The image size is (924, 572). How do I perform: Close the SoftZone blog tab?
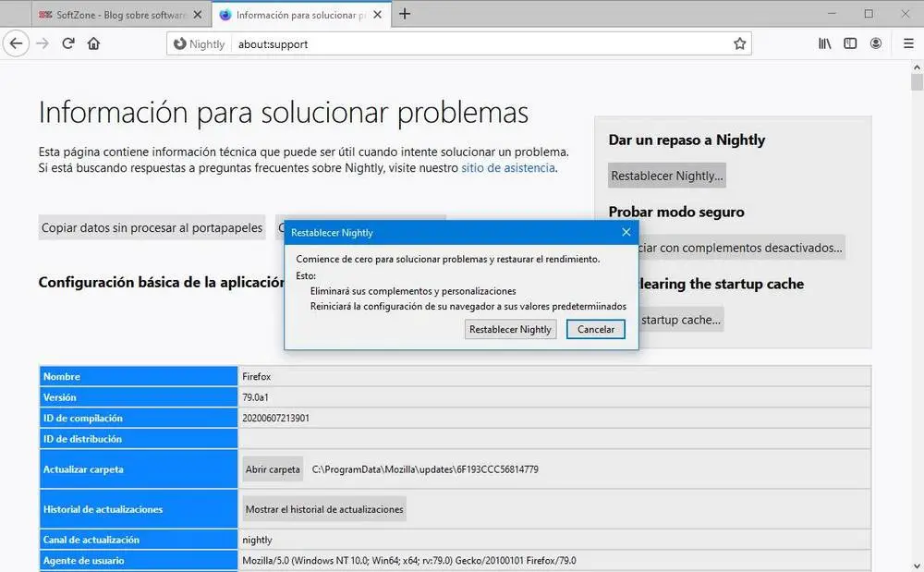click(x=198, y=15)
